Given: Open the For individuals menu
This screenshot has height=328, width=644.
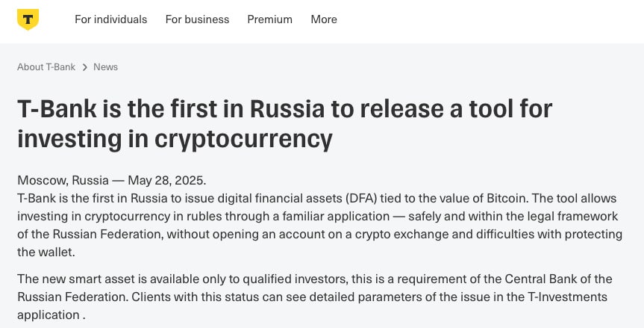Looking at the screenshot, I should click(x=110, y=19).
